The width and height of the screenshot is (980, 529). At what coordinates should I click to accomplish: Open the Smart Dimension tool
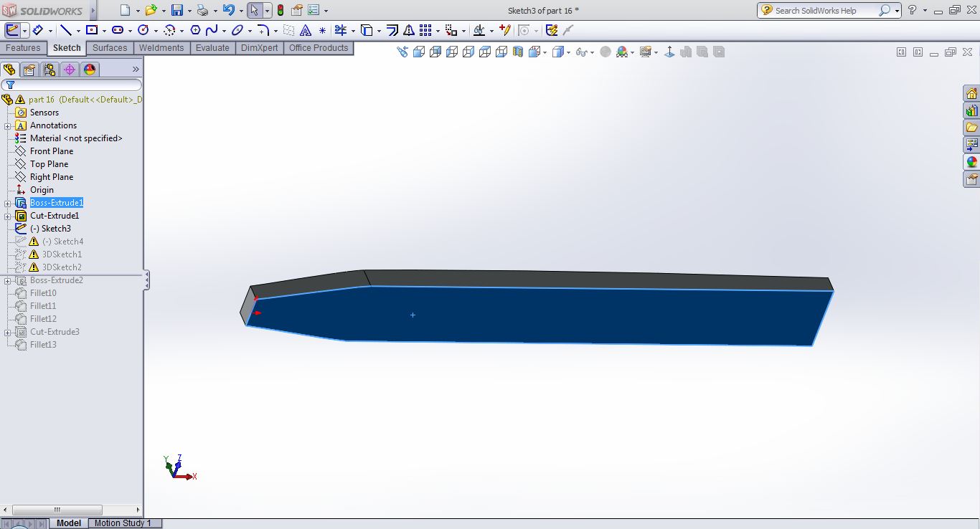(37, 30)
